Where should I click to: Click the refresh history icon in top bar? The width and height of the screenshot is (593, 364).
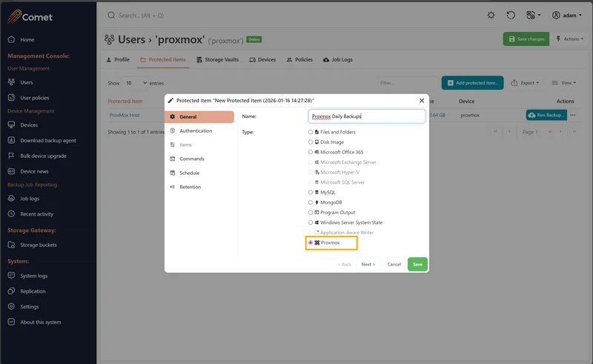[511, 15]
